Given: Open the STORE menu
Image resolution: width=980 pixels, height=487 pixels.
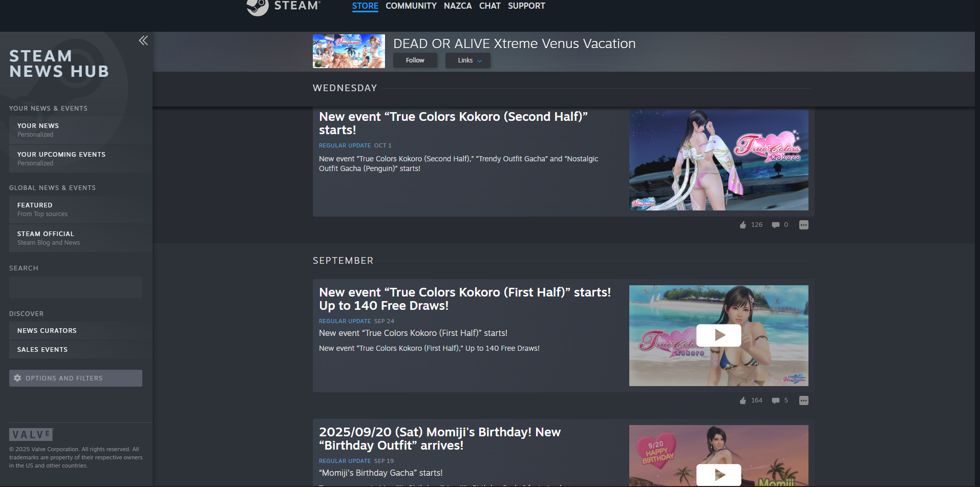Looking at the screenshot, I should click(365, 6).
